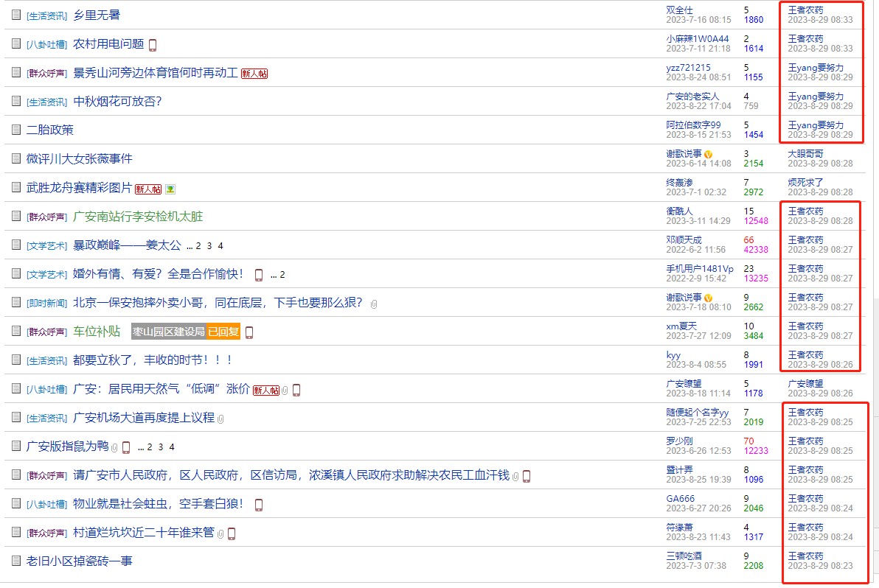Filter by [生活资讯] tag on 乡里无暑
This screenshot has width=879, height=588.
point(46,15)
